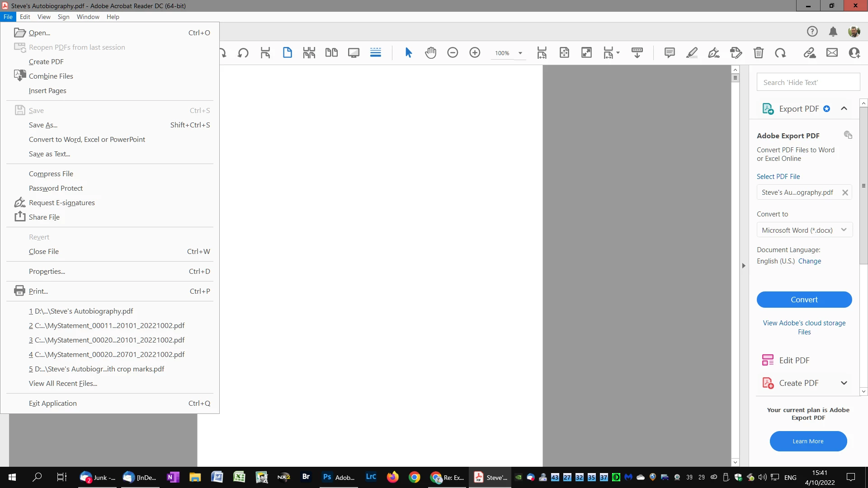Screen dimensions: 868x488
Task: Send file via email envelope icon
Action: tap(832, 53)
